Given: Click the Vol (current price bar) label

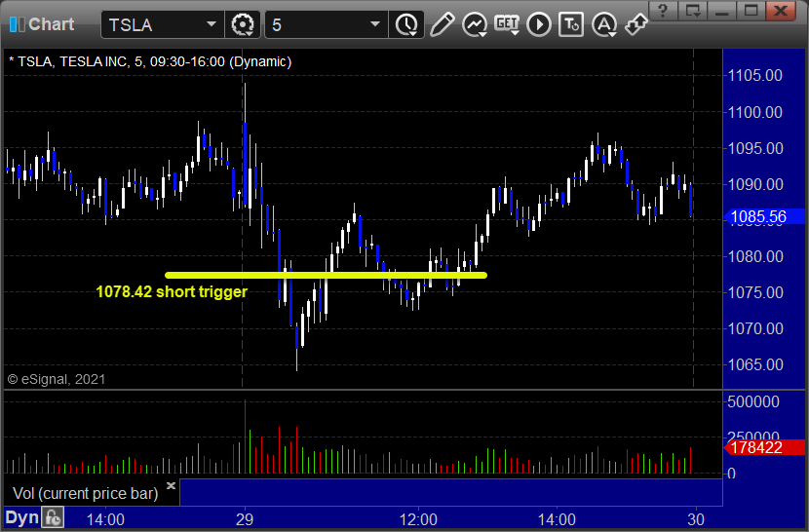Looking at the screenshot, I should pos(86,493).
